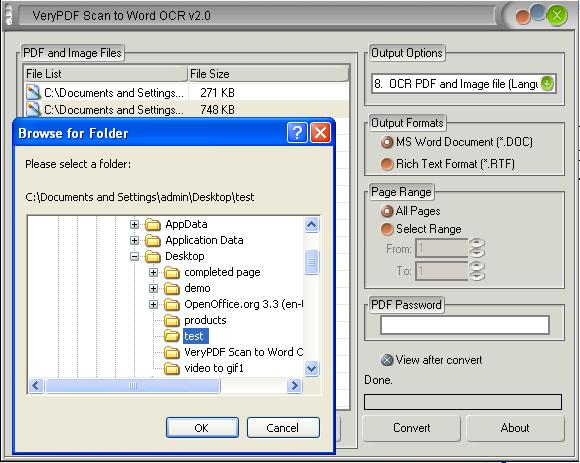This screenshot has height=463, width=580.
Task: Click the folder tree scroll up arrow
Action: coord(311,224)
